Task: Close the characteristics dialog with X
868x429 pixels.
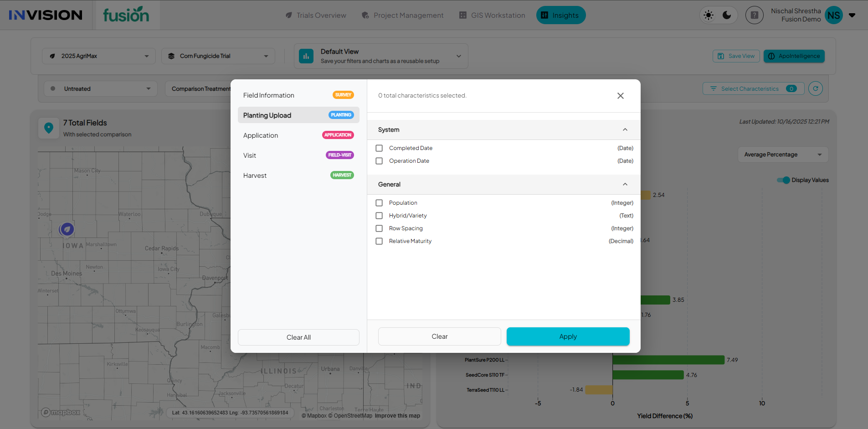Action: click(x=620, y=96)
